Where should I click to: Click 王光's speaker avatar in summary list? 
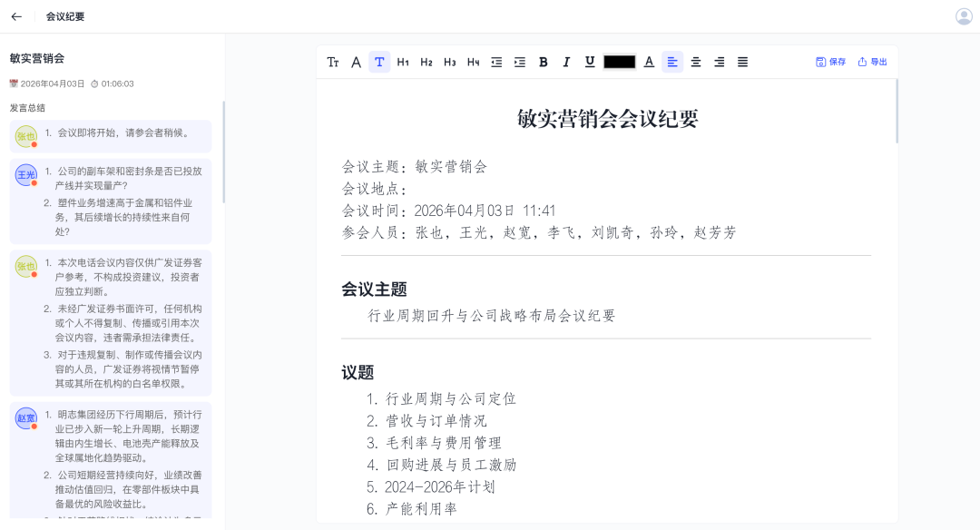coord(25,175)
